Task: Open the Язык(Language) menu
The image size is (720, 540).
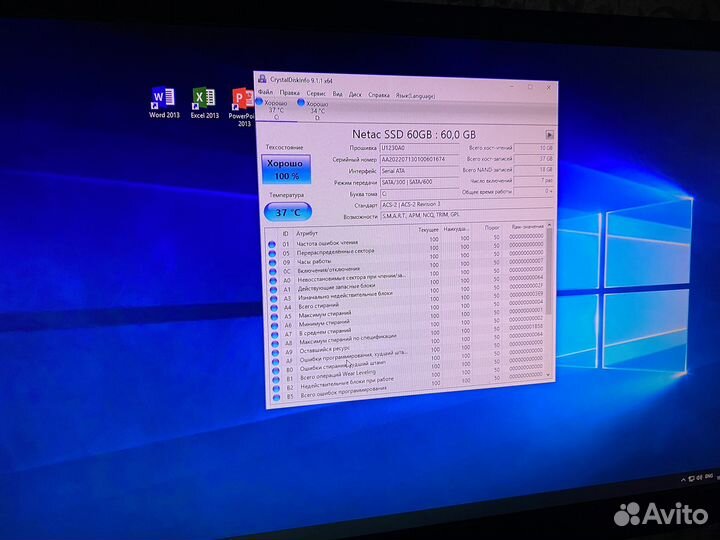Action: pos(416,96)
